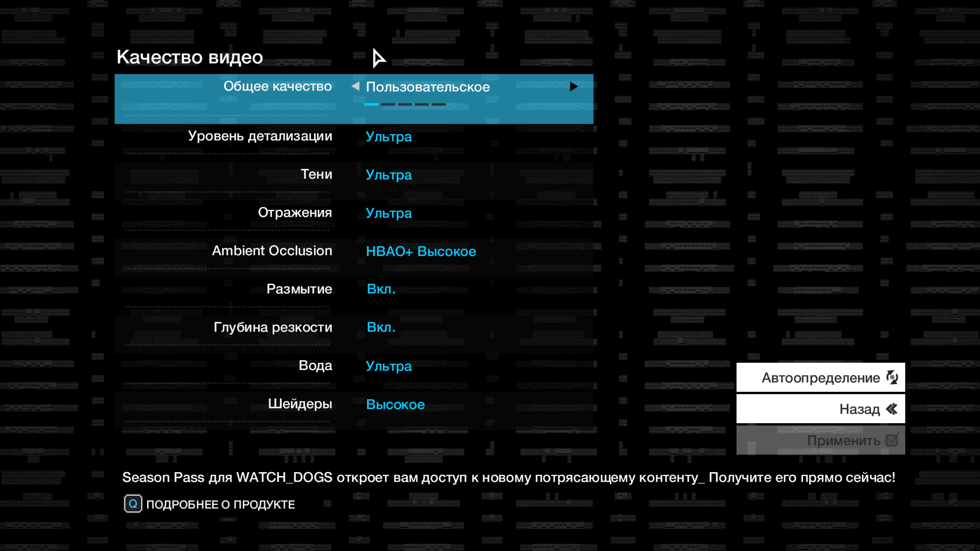Toggle Размытие setting Вкл.
The width and height of the screenshot is (980, 551).
click(x=381, y=289)
